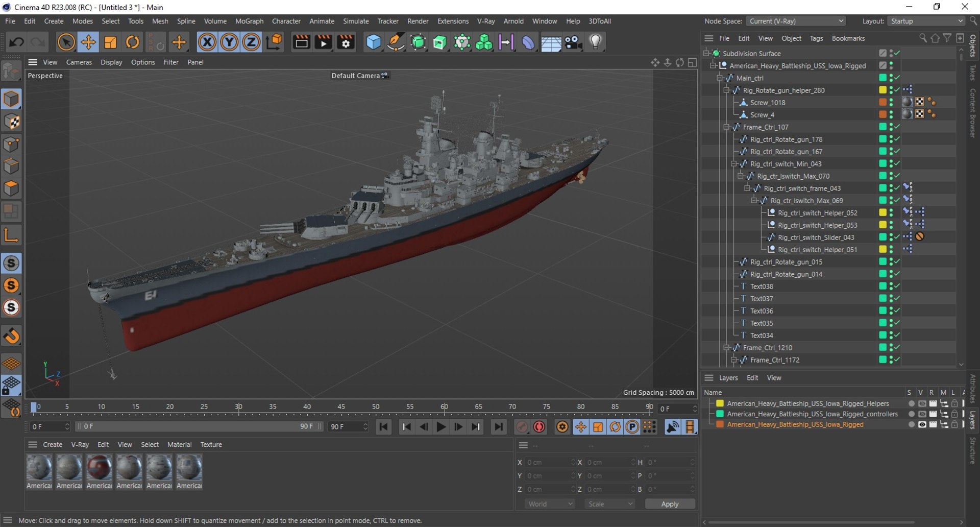Collapse Frame_Ctrl_107 tree node

[x=726, y=127]
